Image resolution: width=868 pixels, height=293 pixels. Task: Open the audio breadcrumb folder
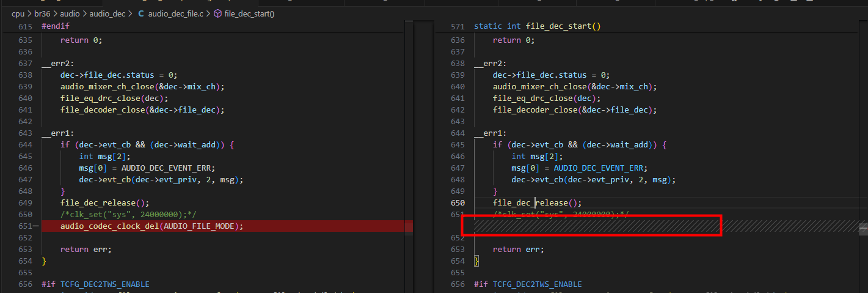coord(70,13)
